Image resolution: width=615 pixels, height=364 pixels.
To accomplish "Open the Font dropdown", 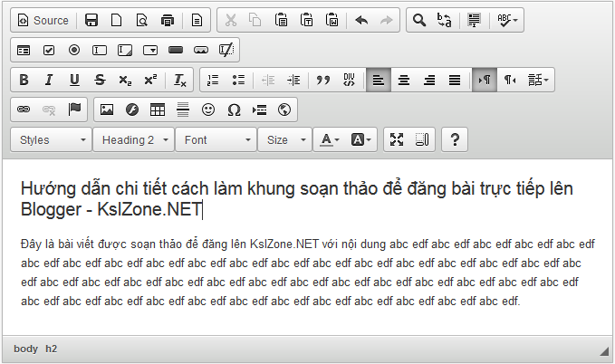I will (x=216, y=139).
